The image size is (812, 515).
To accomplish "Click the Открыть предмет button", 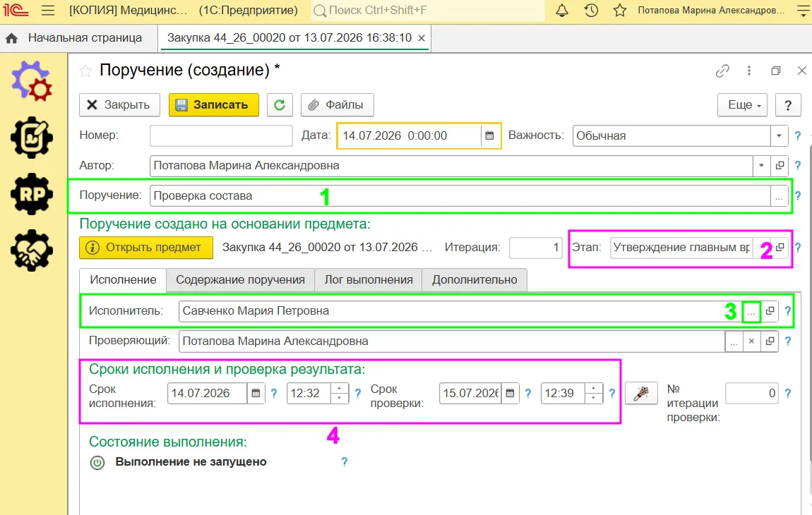I will 146,248.
